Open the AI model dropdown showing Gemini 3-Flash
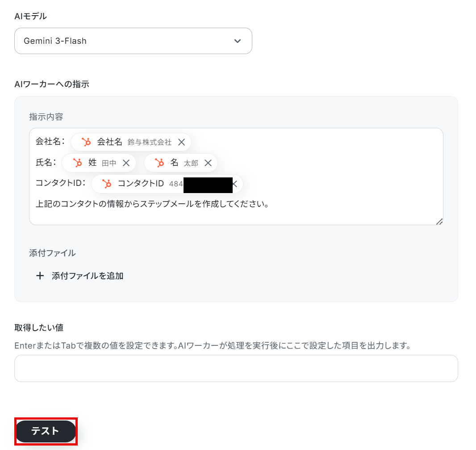This screenshot has height=450, width=476. 133,41
